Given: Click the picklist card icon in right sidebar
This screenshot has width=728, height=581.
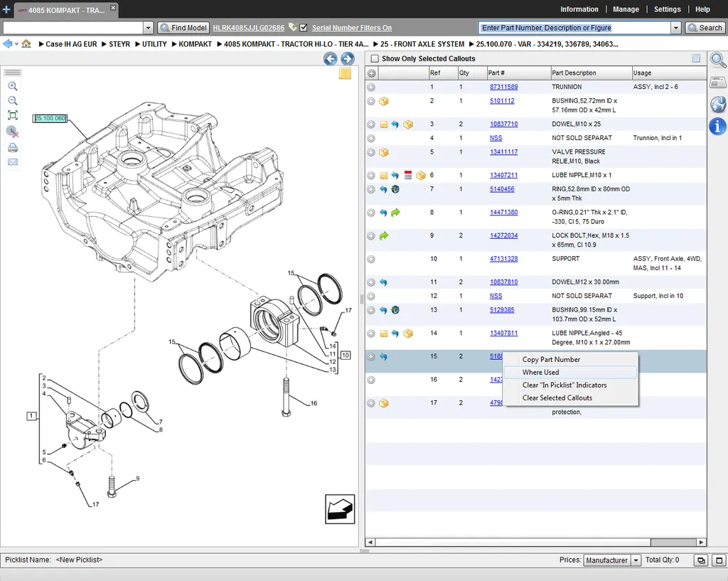Looking at the screenshot, I should click(718, 82).
